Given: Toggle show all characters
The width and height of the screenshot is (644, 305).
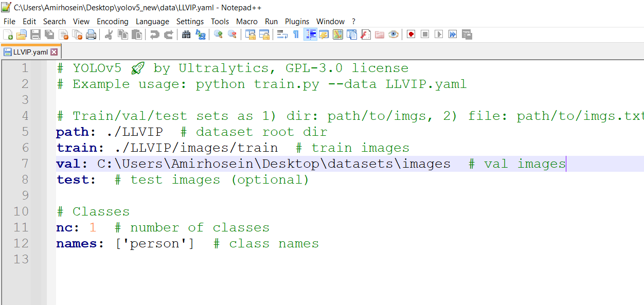Looking at the screenshot, I should [295, 34].
